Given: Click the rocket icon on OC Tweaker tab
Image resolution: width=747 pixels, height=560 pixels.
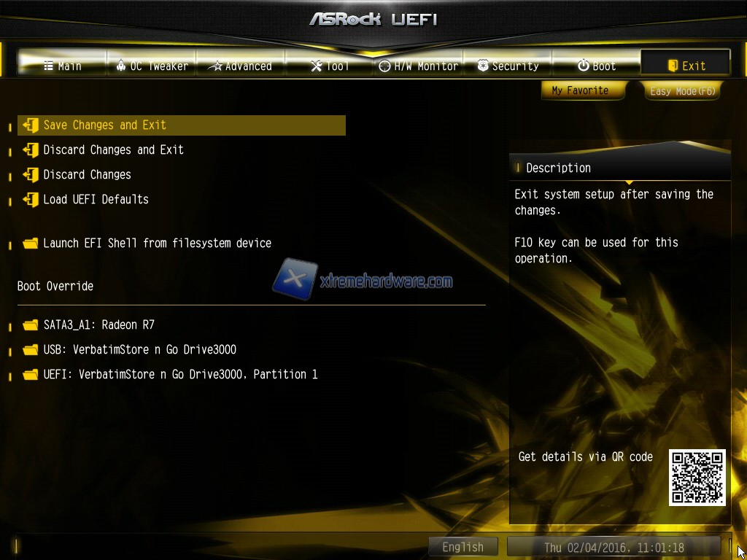Looking at the screenshot, I should [x=121, y=65].
